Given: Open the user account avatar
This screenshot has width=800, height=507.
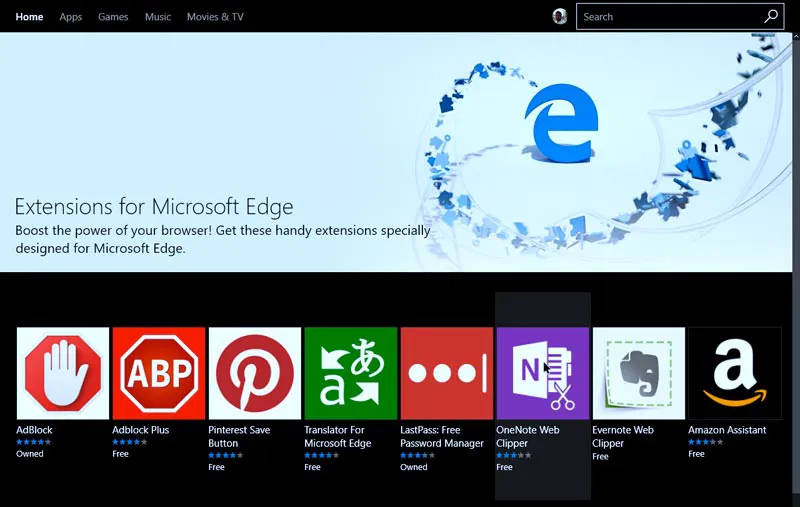Looking at the screenshot, I should [x=560, y=16].
